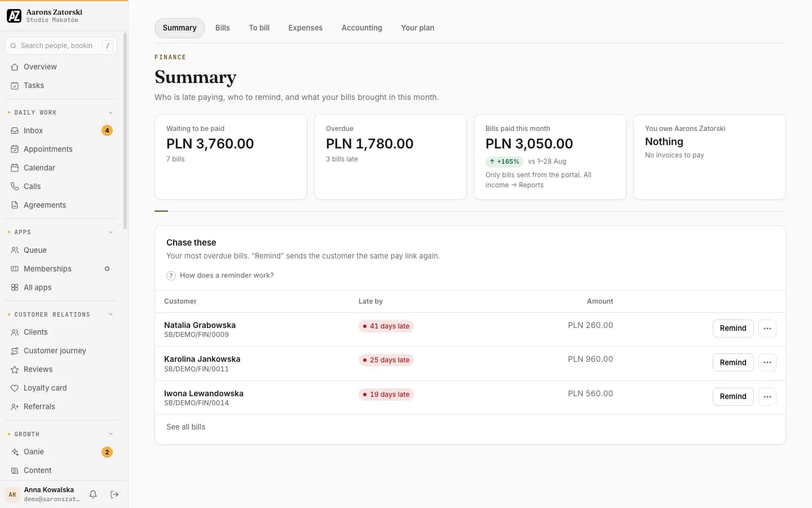This screenshot has height=508, width=812.
Task: Open more options for Natalia Grabowska
Action: click(x=767, y=329)
